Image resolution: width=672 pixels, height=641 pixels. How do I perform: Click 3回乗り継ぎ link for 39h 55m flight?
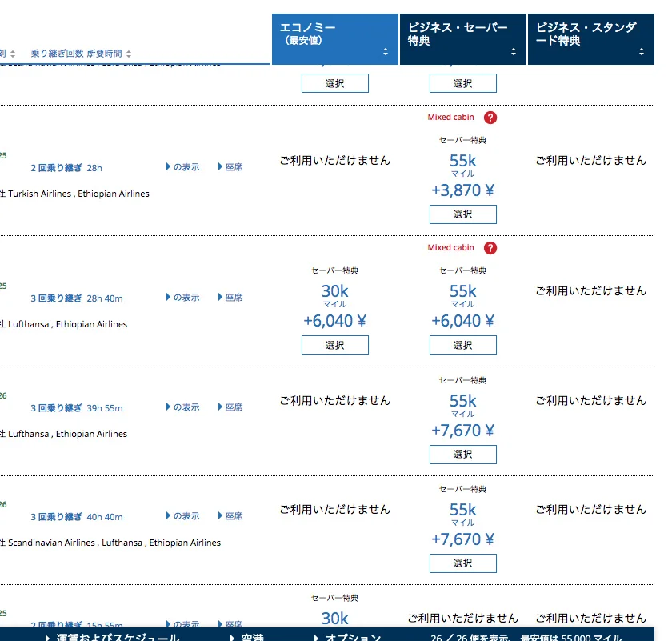(x=56, y=408)
